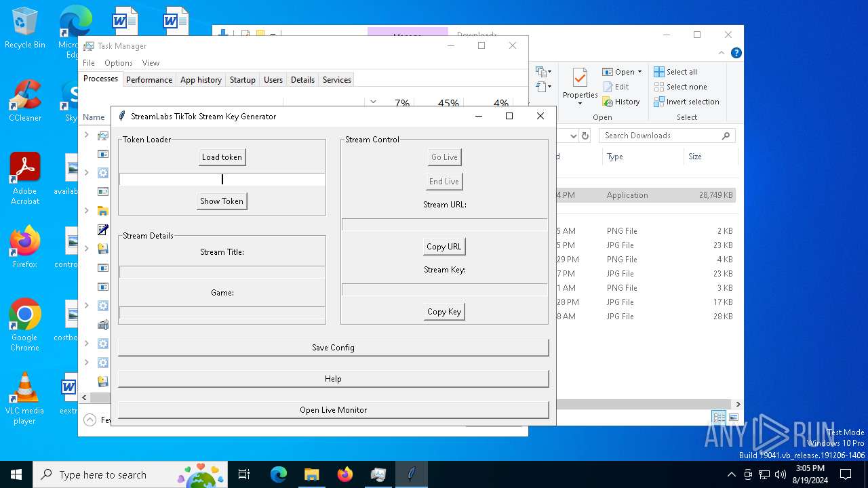Click the Search Downloads box
The height and width of the screenshot is (488, 868).
tap(667, 136)
